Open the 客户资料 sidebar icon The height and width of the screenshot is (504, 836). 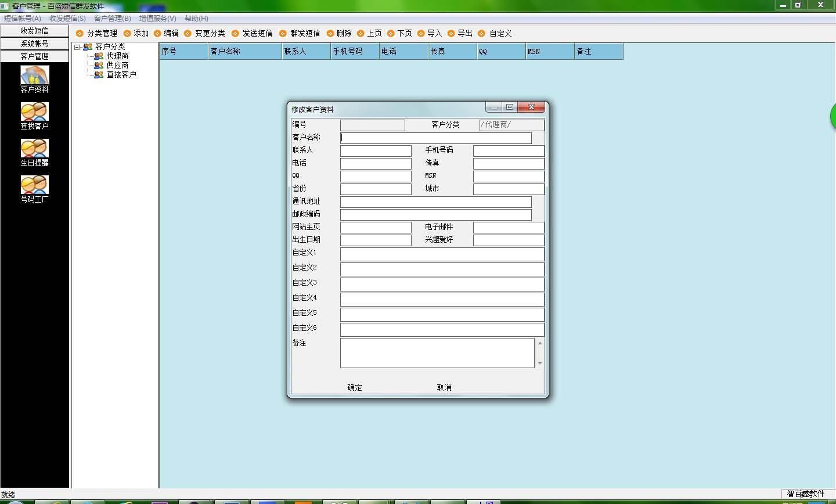(34, 79)
